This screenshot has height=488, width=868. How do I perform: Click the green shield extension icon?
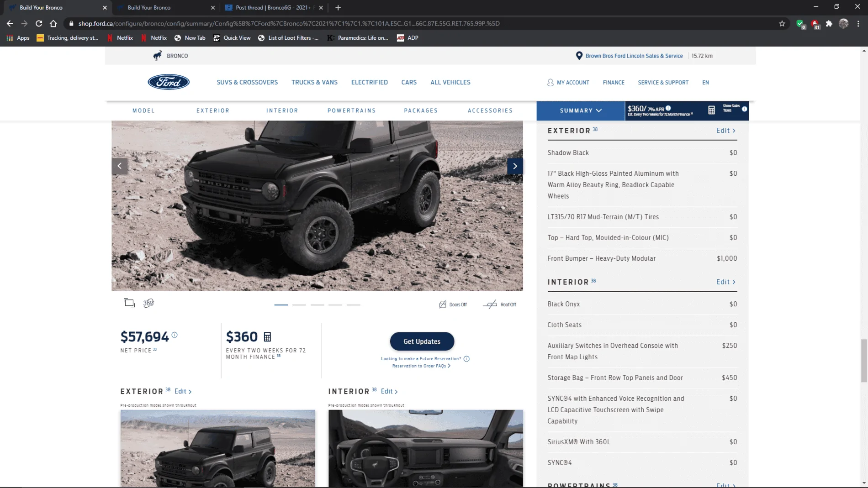click(x=800, y=24)
